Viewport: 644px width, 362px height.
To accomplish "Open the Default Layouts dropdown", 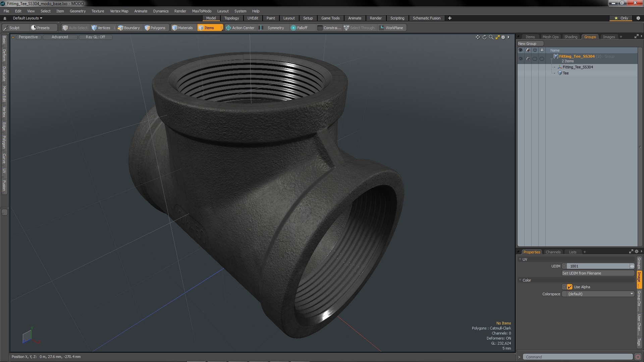I will [28, 18].
